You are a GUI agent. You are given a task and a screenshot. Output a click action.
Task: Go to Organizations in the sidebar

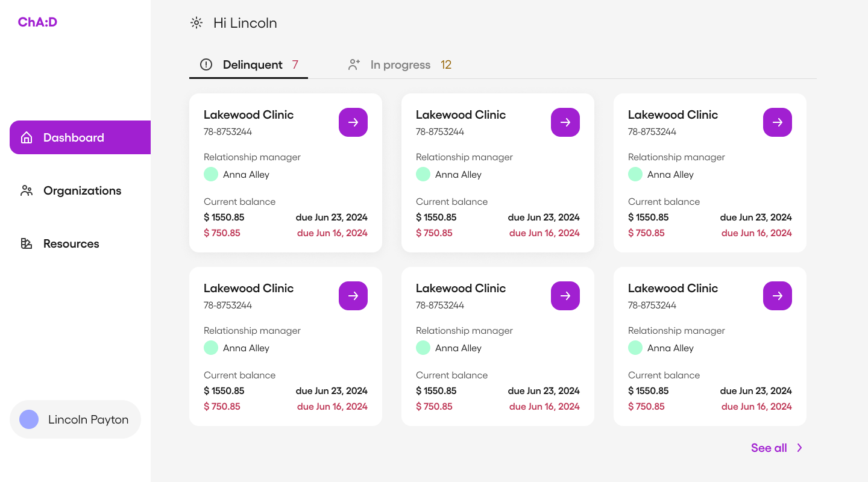pos(82,191)
